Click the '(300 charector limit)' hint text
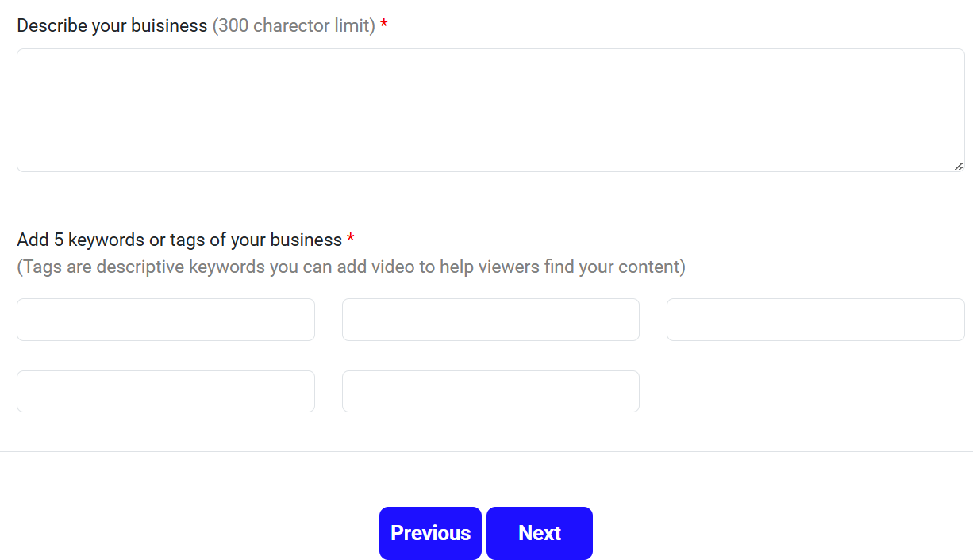The width and height of the screenshot is (973, 560). (294, 26)
